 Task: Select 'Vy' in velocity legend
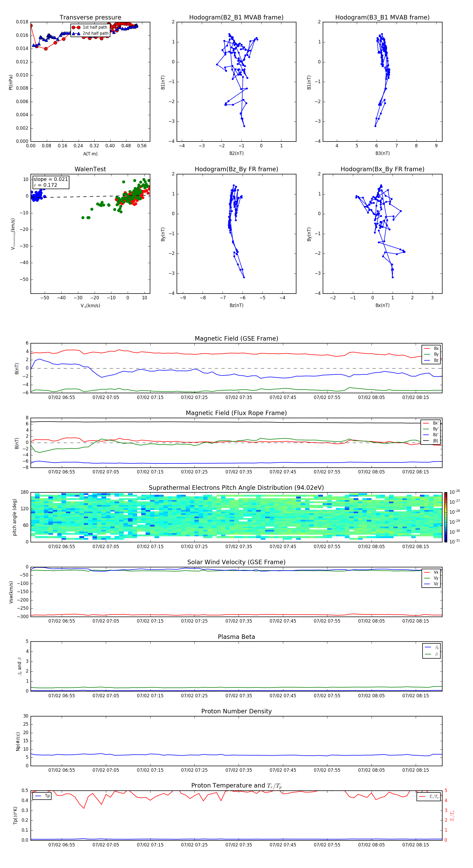point(431,578)
